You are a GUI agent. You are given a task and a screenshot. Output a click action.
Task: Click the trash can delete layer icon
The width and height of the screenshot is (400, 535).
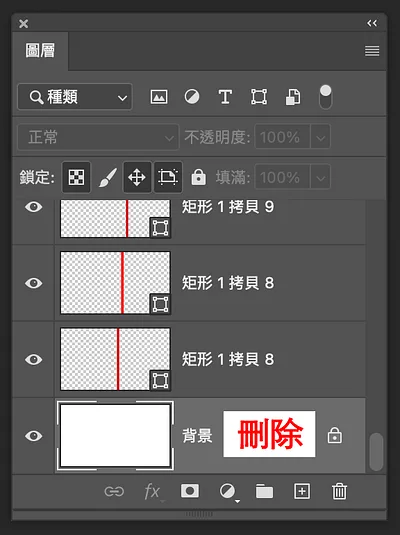(339, 491)
